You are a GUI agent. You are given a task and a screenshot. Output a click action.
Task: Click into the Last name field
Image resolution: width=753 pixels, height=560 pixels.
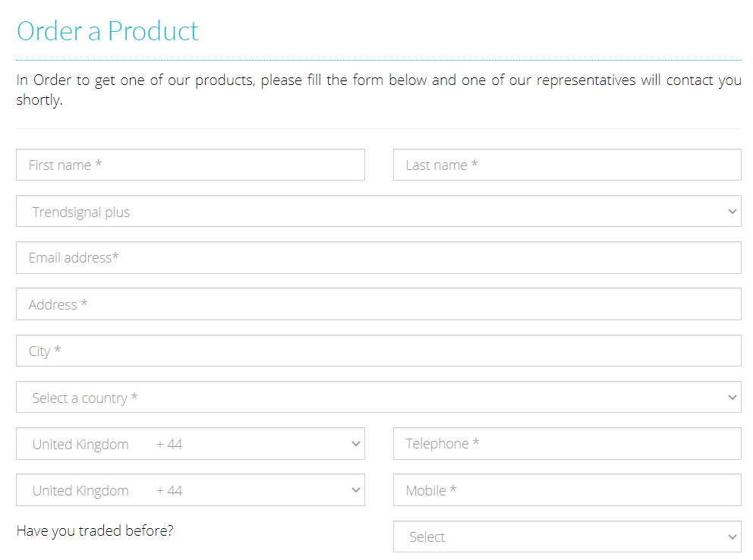point(567,165)
